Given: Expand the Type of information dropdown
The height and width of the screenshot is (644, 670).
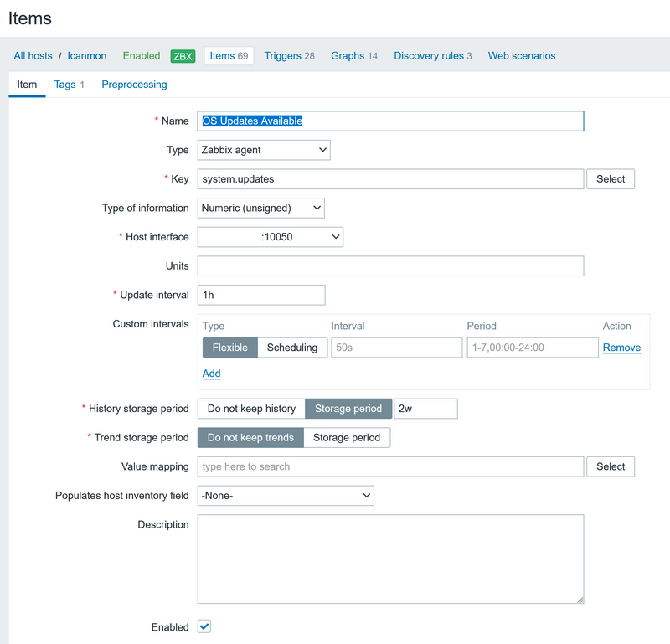Looking at the screenshot, I should click(x=260, y=208).
